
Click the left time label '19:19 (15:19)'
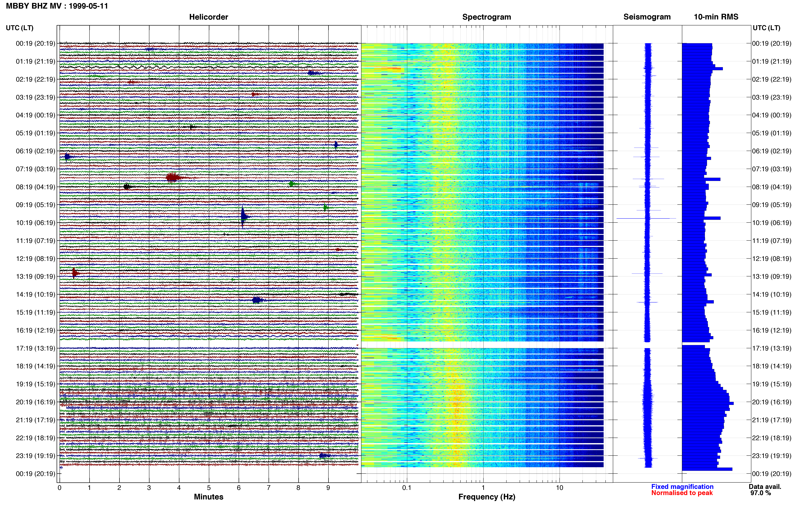[x=36, y=384]
